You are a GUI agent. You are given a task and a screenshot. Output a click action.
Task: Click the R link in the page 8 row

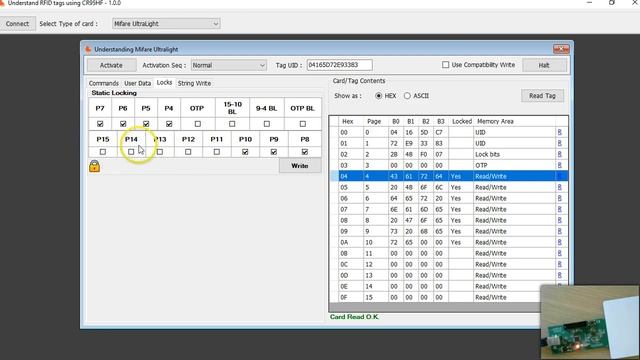[560, 220]
